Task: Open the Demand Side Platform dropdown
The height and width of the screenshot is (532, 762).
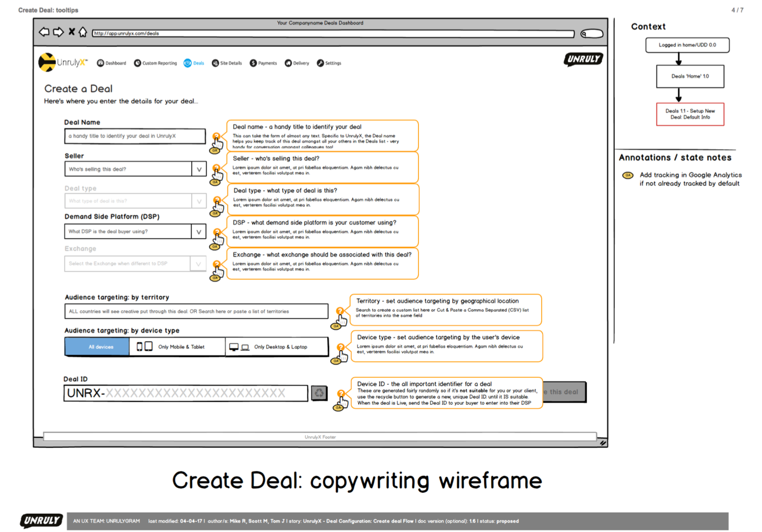Action: pyautogui.click(x=135, y=231)
